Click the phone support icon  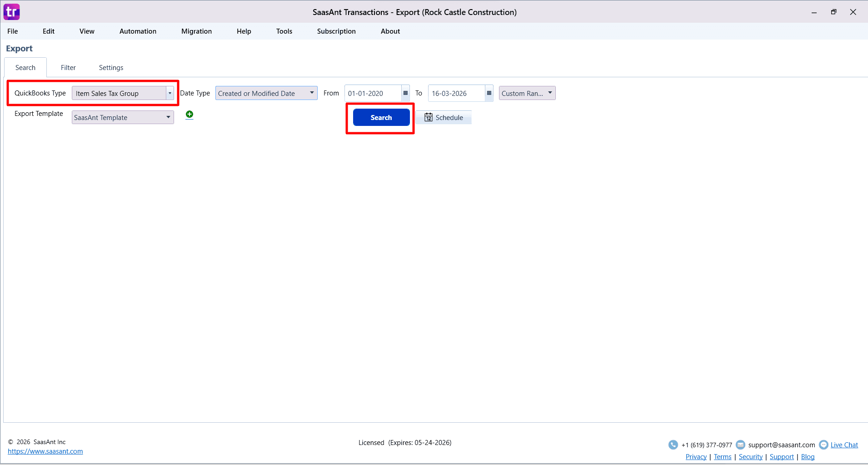tap(673, 445)
